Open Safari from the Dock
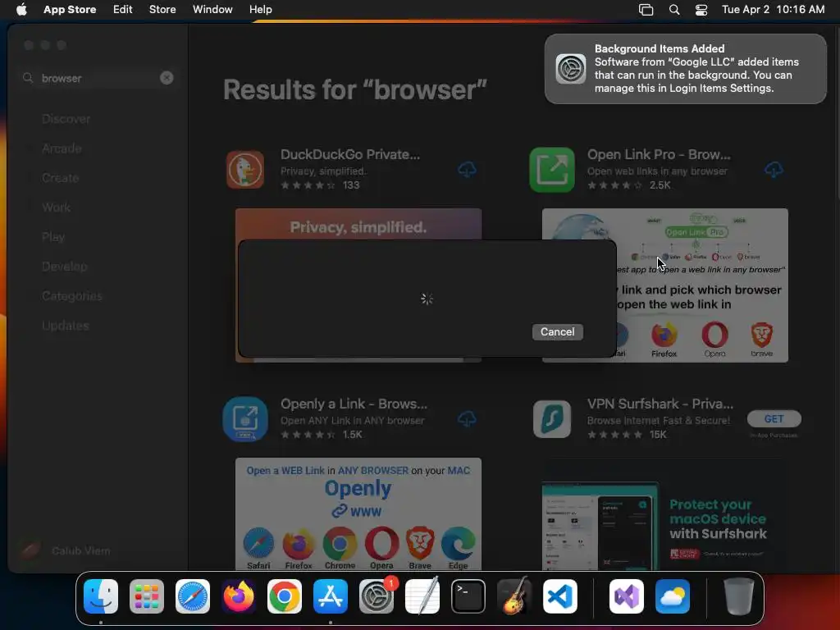 tap(193, 596)
